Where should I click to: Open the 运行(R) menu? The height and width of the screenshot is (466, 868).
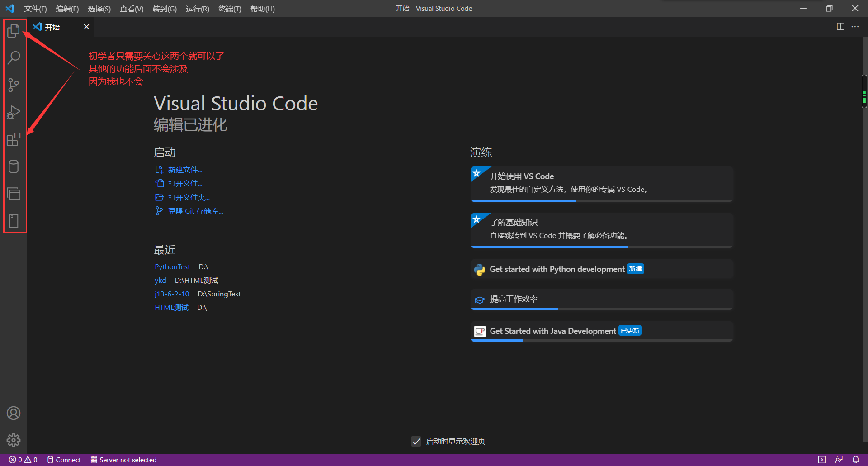(x=198, y=9)
